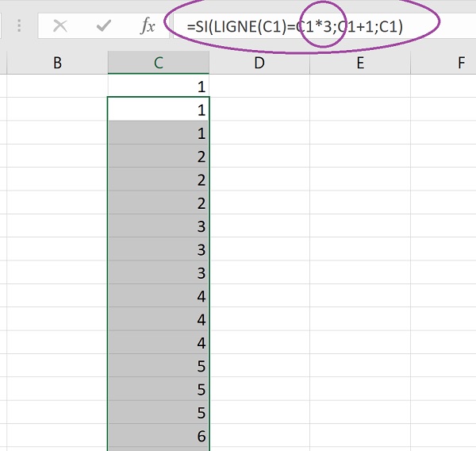This screenshot has width=476, height=451.
Task: Grab the three-dot name box resize handle
Action: pyautogui.click(x=19, y=26)
